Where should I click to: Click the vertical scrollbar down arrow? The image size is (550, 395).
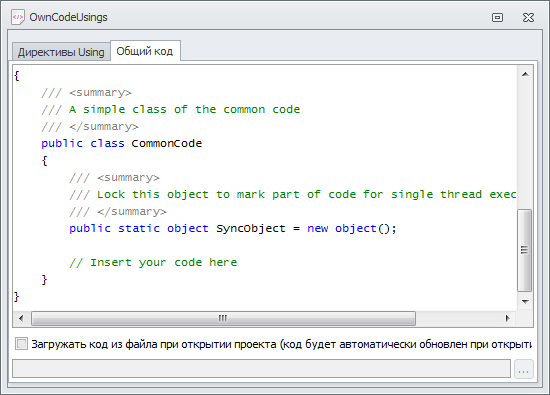[x=525, y=302]
